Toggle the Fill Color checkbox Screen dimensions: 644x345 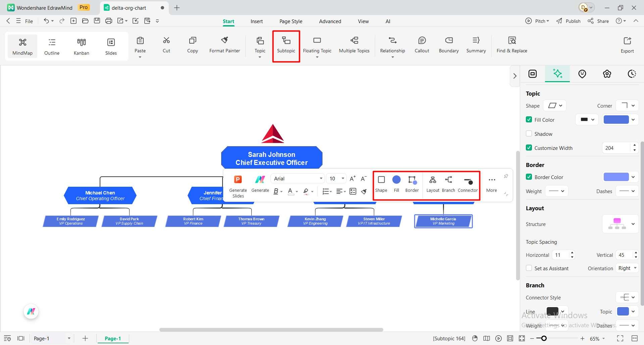pyautogui.click(x=529, y=120)
